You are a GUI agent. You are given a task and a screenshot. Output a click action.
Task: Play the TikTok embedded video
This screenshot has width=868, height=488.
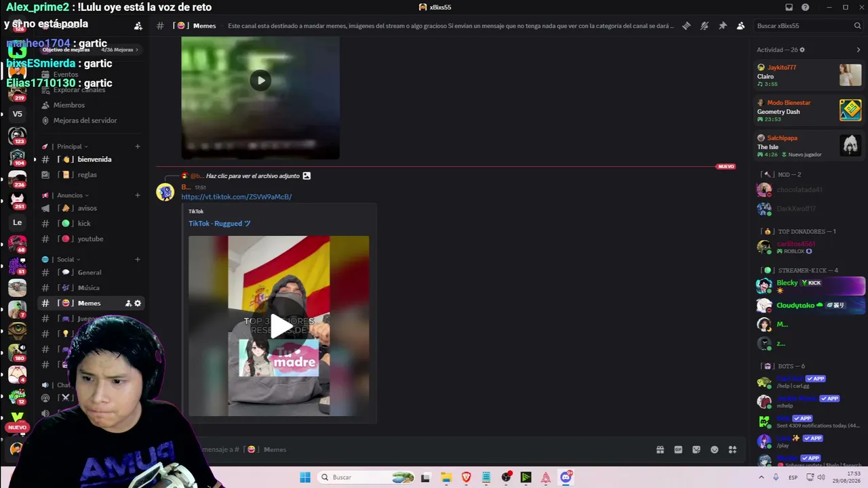coord(281,327)
